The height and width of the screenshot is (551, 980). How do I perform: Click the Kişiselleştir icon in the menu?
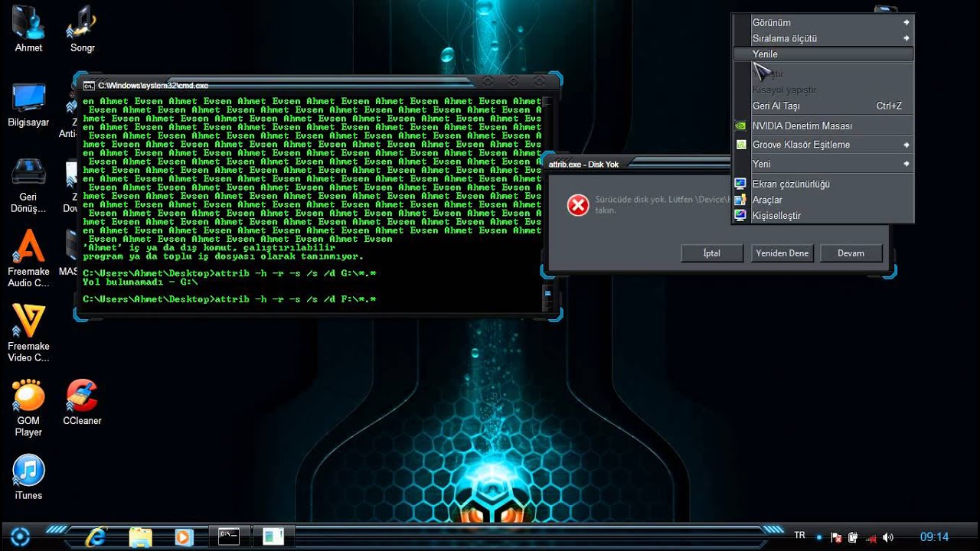pos(740,215)
